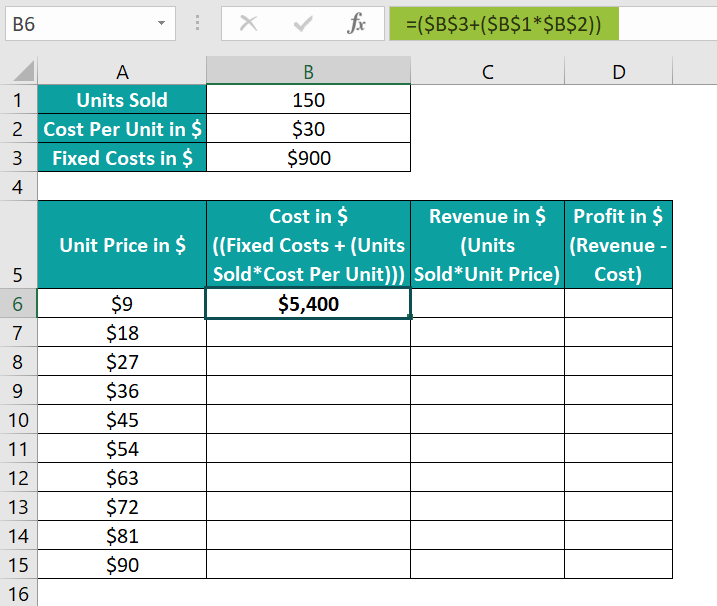Select the cell with value 150
The height and width of the screenshot is (606, 717).
pyautogui.click(x=308, y=100)
